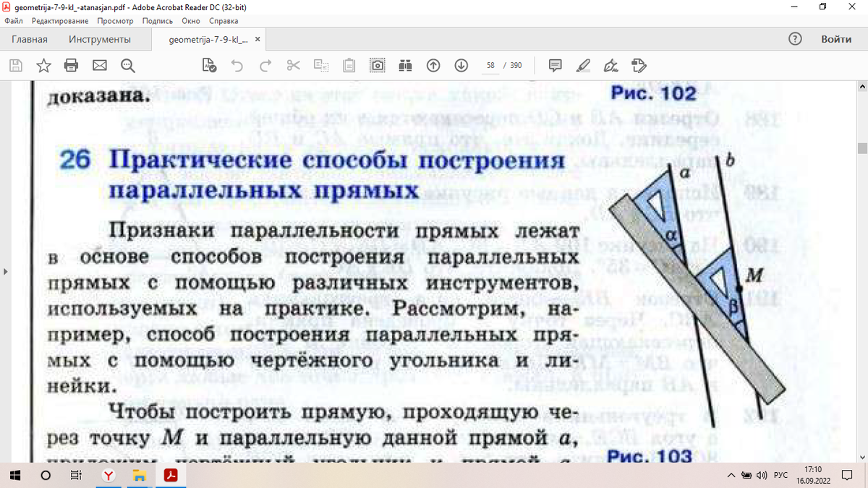This screenshot has width=868, height=488.
Task: Click the clipboard paste icon
Action: coord(349,66)
